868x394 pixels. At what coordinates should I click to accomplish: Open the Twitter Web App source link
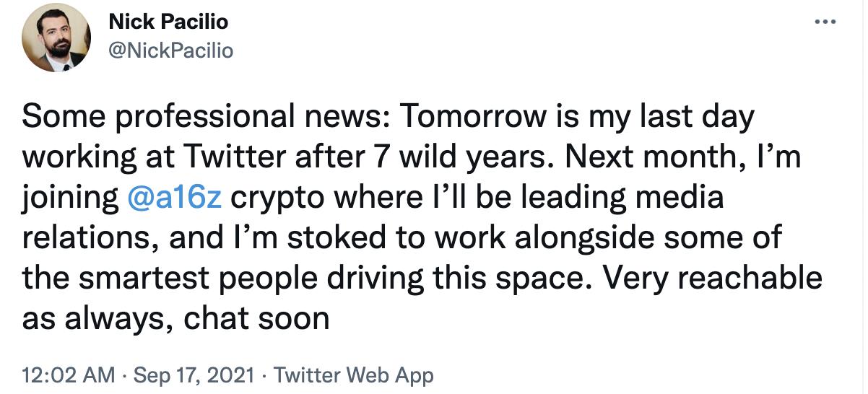(354, 375)
